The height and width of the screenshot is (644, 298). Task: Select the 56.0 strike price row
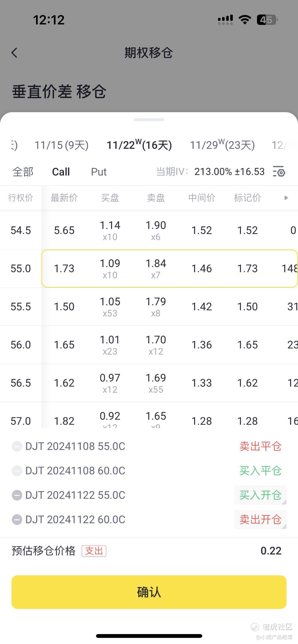click(x=149, y=345)
